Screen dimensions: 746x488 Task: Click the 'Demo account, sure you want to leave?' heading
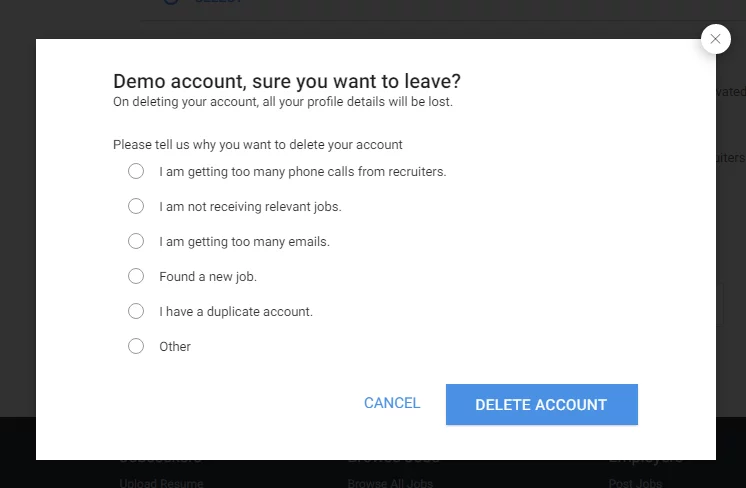287,82
